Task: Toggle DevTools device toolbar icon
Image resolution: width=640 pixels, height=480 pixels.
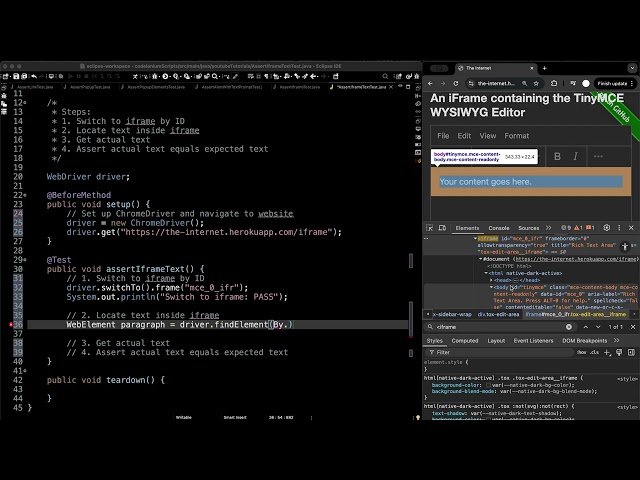Action: pos(442,228)
